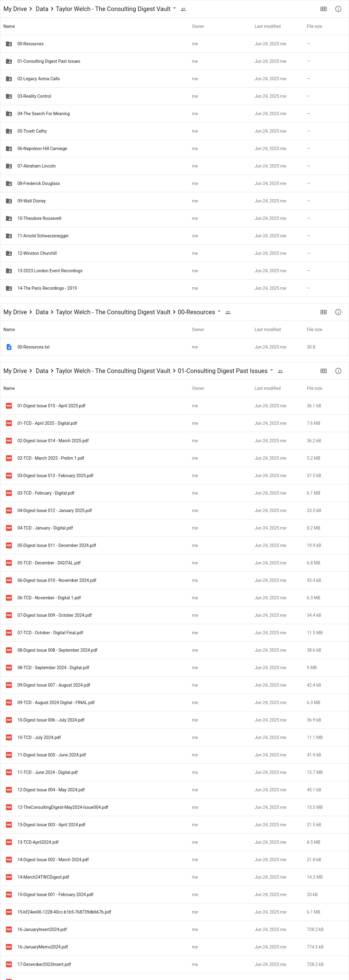Viewport: 349px width, 980px height.
Task: Open details info icon in Consulting Digest Vault header
Action: (x=338, y=9)
